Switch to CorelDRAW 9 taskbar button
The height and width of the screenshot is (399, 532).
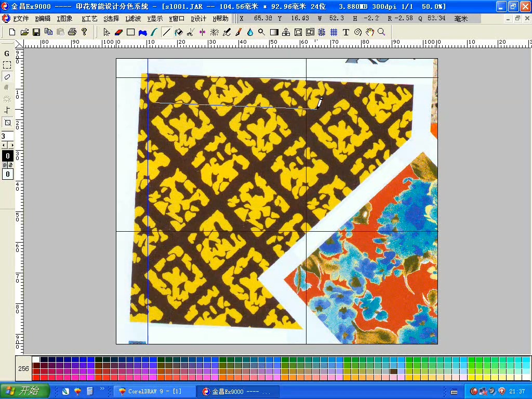pos(154,391)
